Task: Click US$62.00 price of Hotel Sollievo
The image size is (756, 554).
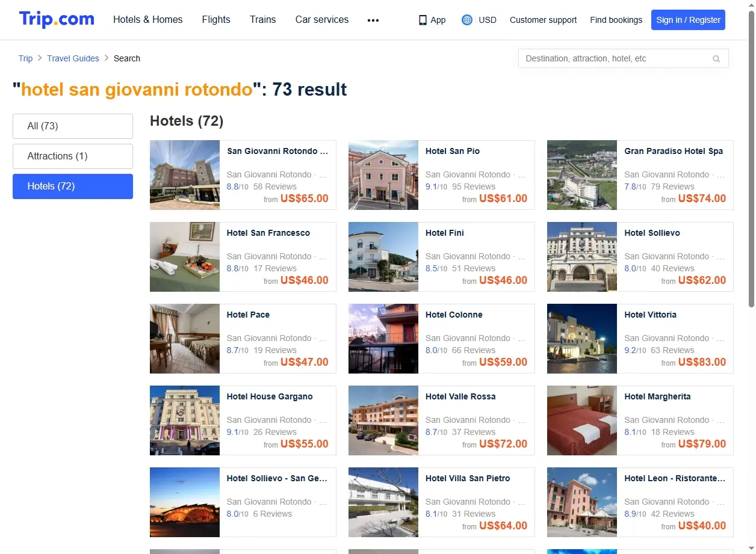Action: coord(702,280)
